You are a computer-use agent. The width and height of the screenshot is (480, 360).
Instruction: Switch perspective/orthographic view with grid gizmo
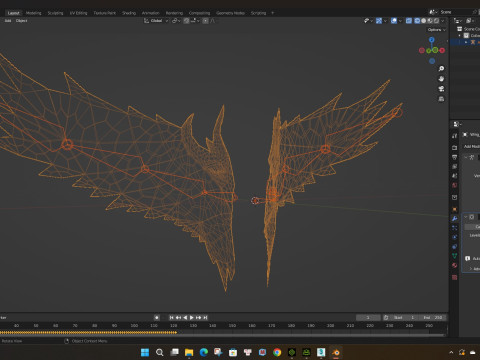(441, 99)
